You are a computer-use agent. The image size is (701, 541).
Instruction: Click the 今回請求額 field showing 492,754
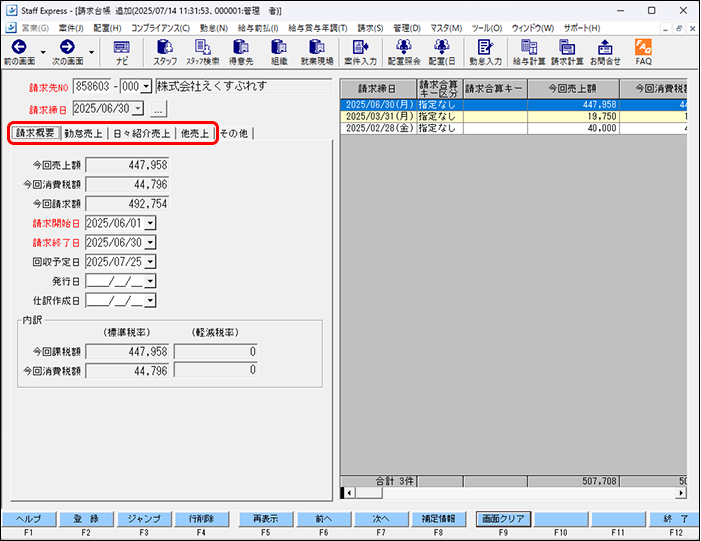point(127,204)
